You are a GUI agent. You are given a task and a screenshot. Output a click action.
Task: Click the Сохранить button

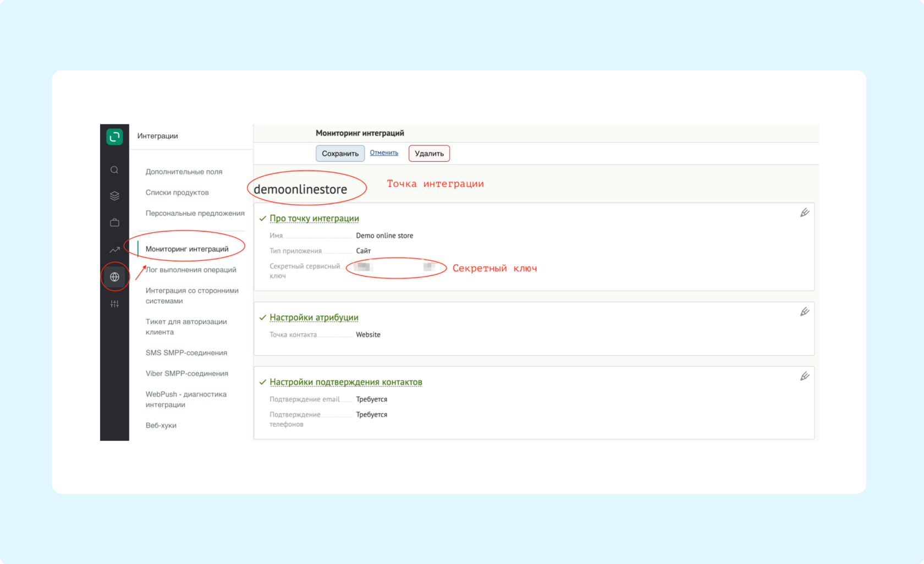(340, 154)
